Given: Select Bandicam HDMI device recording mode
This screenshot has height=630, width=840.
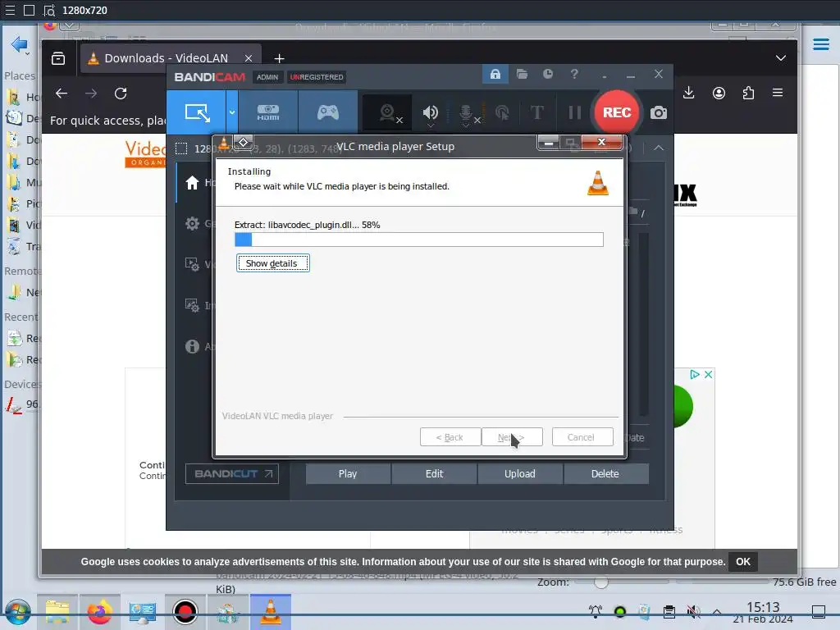Looking at the screenshot, I should pyautogui.click(x=268, y=112).
